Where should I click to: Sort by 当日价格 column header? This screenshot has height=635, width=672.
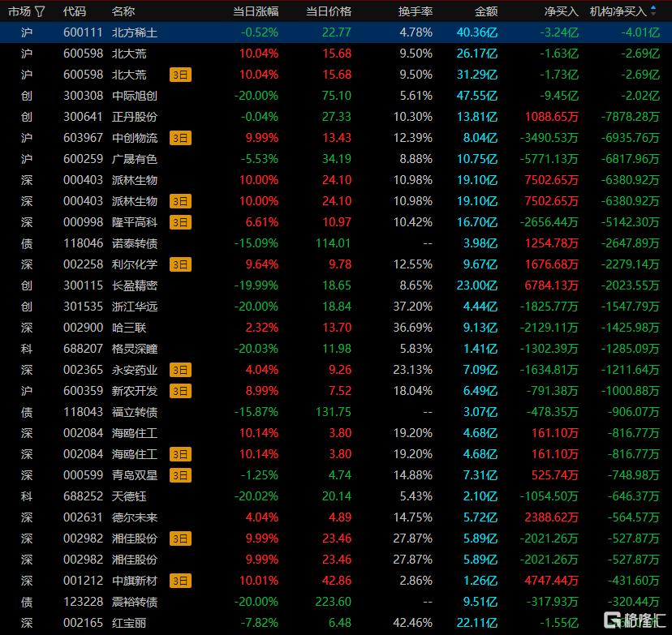[329, 11]
